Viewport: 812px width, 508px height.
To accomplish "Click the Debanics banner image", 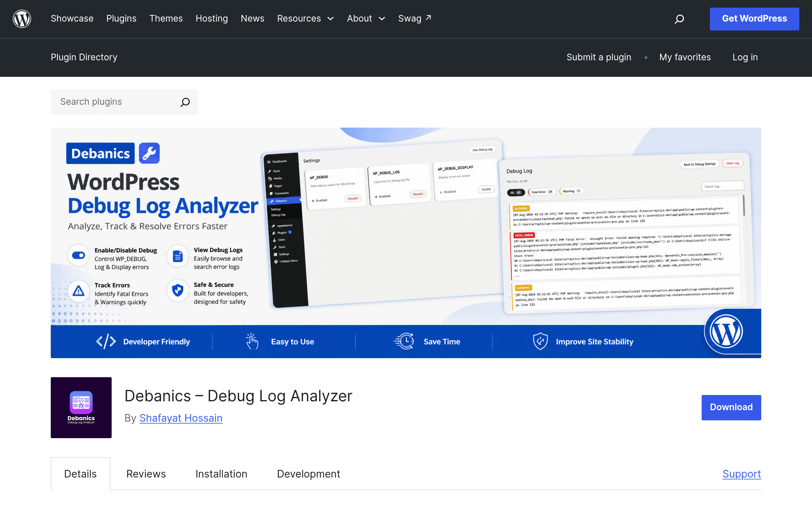I will click(x=406, y=243).
